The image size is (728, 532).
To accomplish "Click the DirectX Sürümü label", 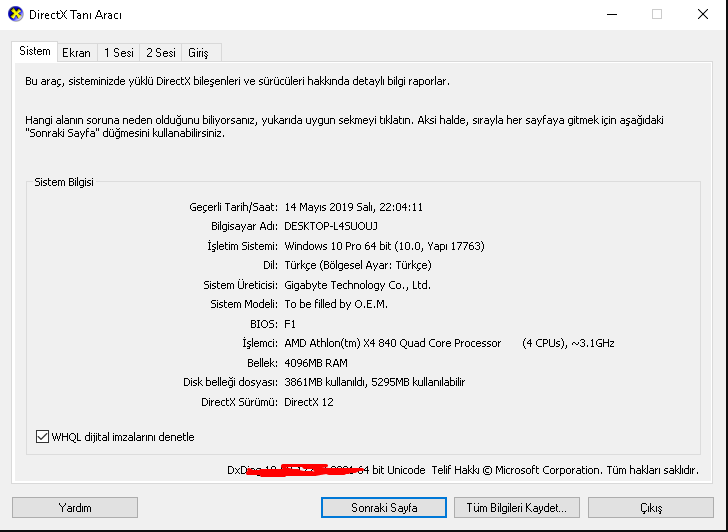I will pos(240,402).
